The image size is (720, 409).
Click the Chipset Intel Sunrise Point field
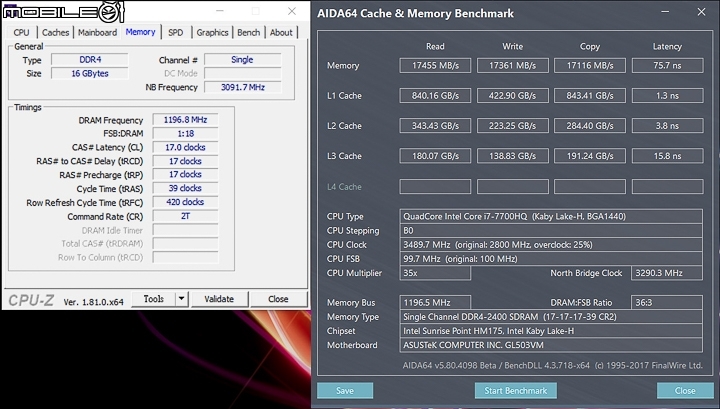point(551,331)
